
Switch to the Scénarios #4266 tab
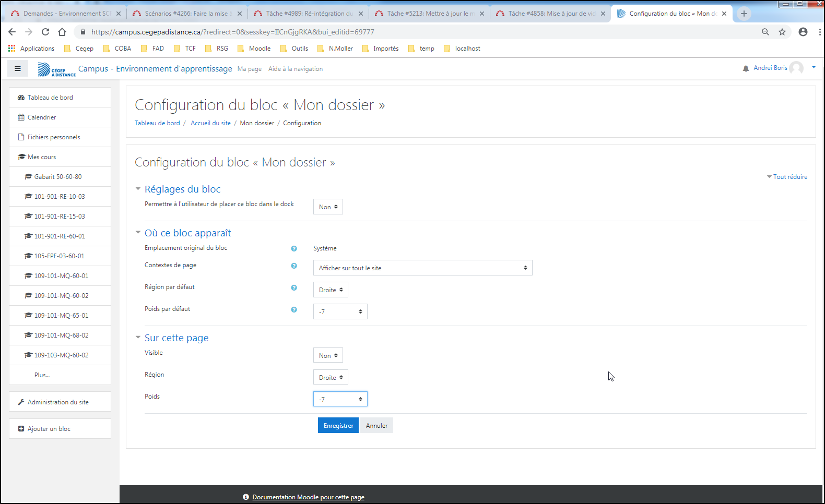tap(186, 14)
